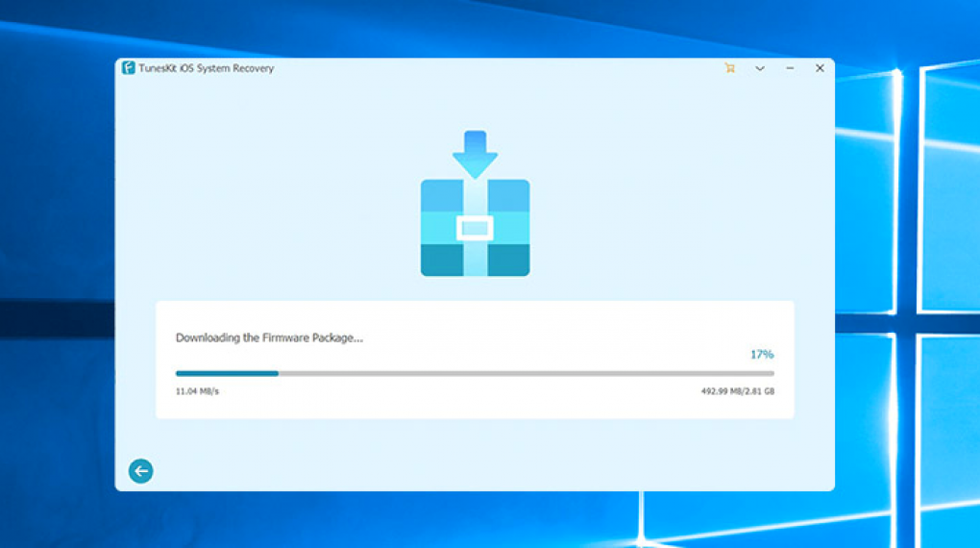Click the firmware download progress bar
This screenshot has width=980, height=548.
coord(475,373)
